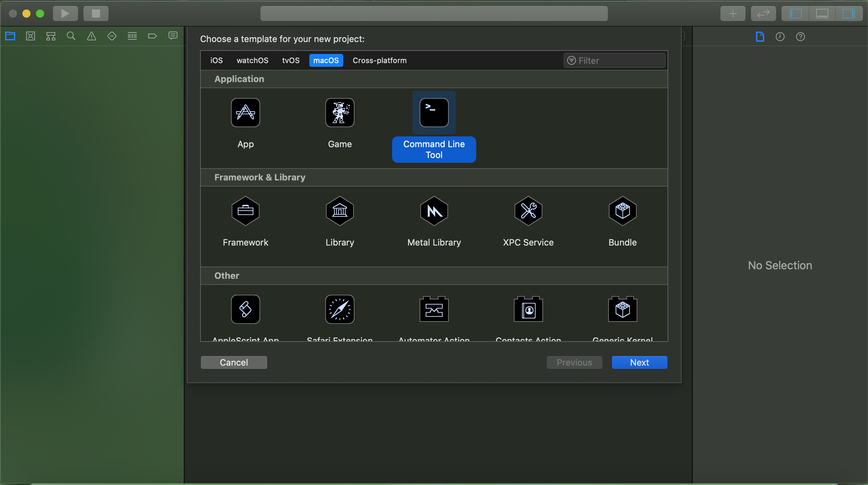Open the Test navigator diamond icon

(x=112, y=36)
